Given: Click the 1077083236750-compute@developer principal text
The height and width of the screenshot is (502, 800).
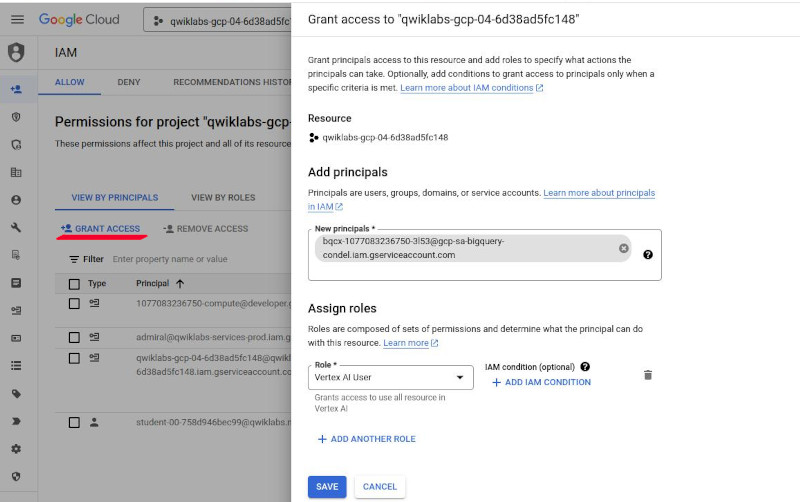Looking at the screenshot, I should point(213,303).
